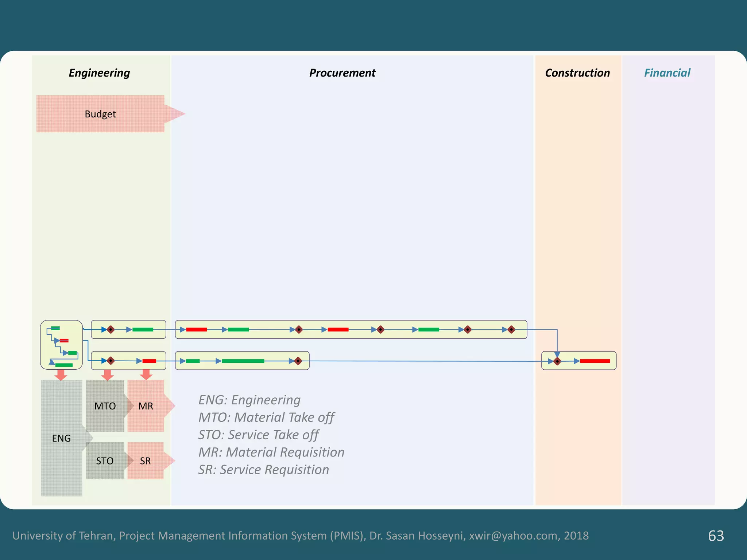
Task: Click the milestone diamond in Construction box
Action: 557,361
